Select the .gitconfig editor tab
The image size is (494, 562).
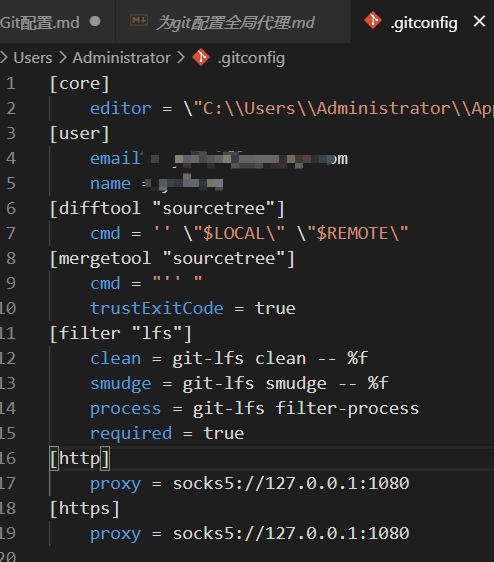click(422, 22)
